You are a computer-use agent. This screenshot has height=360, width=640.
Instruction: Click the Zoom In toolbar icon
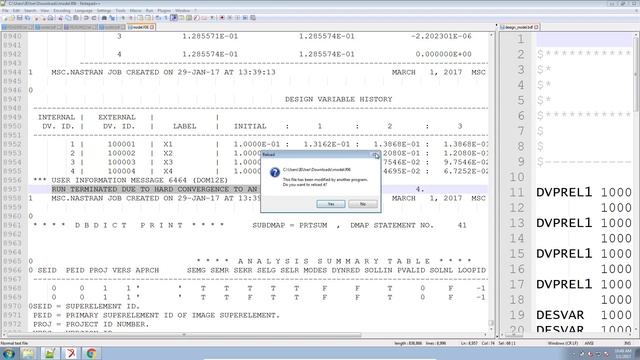[x=123, y=18]
